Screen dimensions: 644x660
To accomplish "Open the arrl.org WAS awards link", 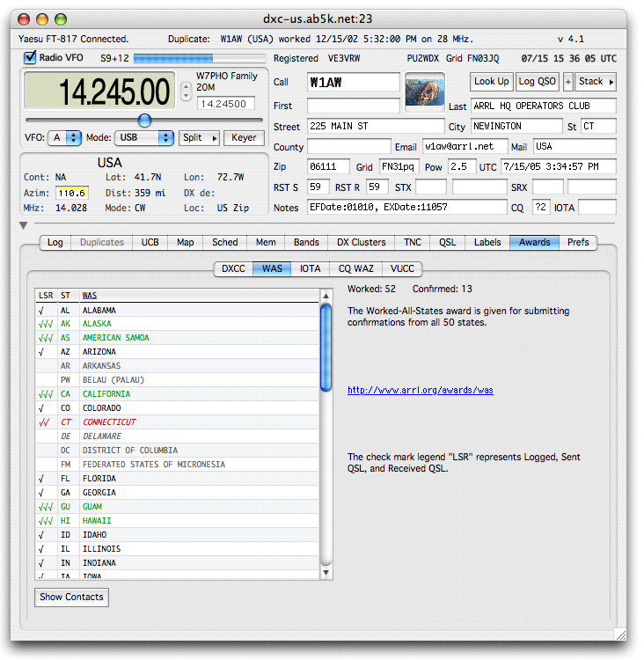I will tap(420, 390).
